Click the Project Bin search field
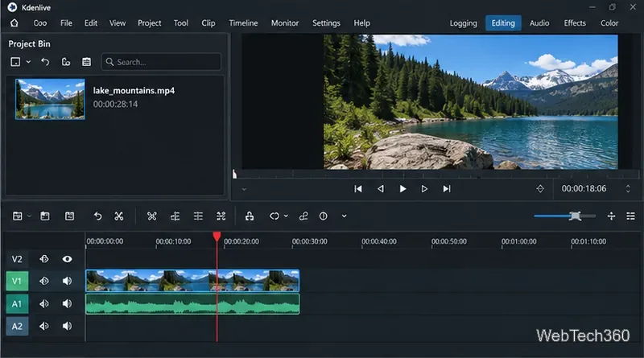 (x=162, y=62)
